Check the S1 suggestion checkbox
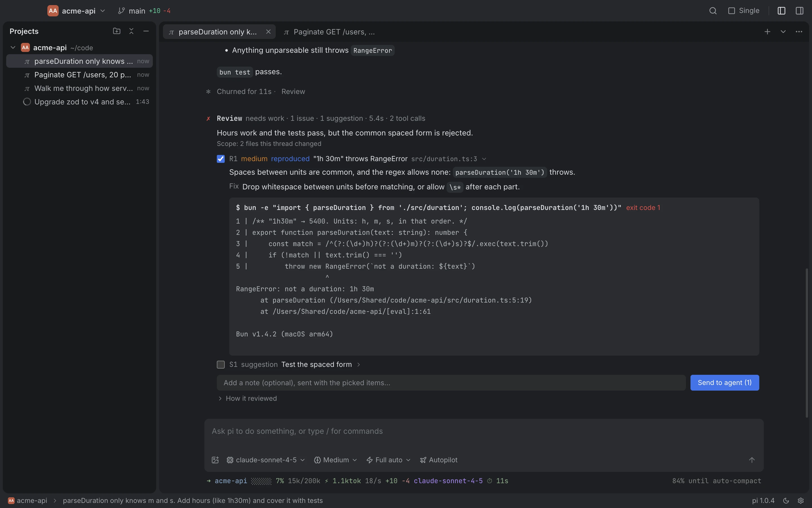Viewport: 812px width, 508px height. [220, 365]
